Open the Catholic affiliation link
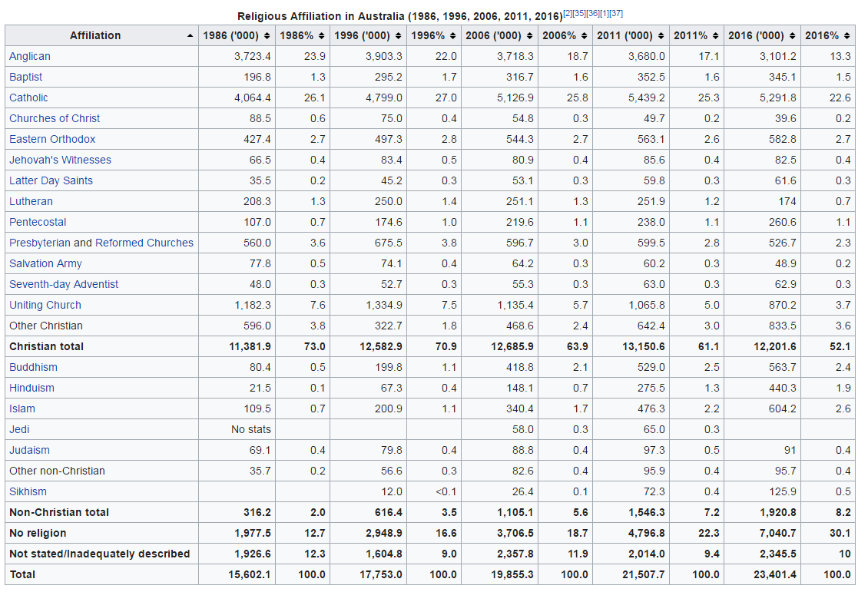This screenshot has height=592, width=868. 28,98
